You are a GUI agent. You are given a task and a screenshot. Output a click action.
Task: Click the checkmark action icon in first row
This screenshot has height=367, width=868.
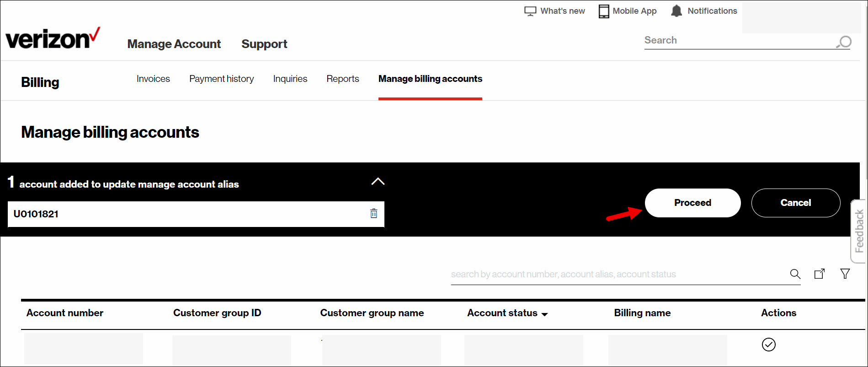[769, 345]
